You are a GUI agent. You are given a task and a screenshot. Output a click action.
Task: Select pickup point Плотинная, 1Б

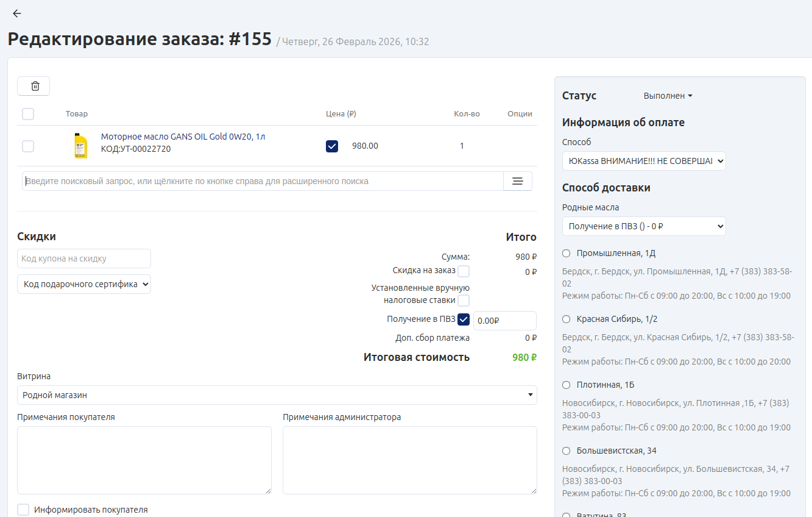(566, 385)
